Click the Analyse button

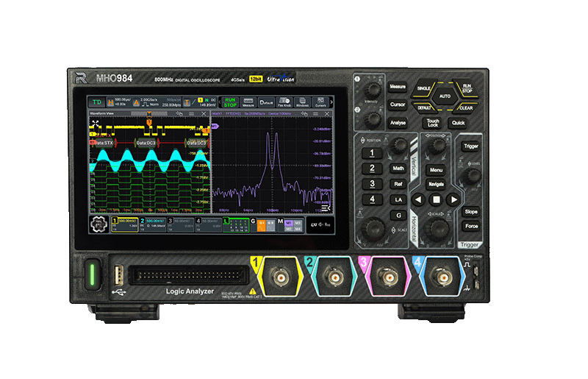(x=398, y=122)
